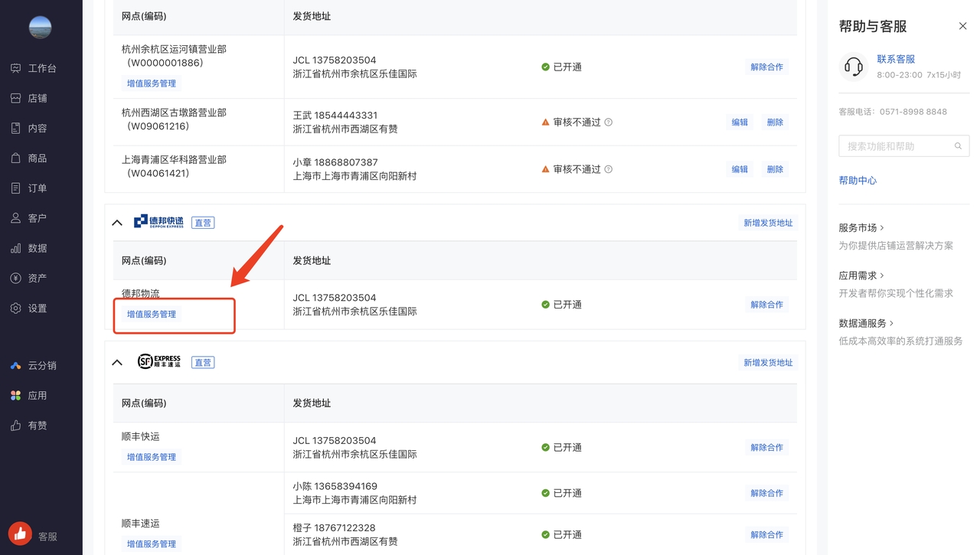This screenshot has height=555, width=980.
Task: Open the 应用 colored grid icon
Action: point(15,395)
